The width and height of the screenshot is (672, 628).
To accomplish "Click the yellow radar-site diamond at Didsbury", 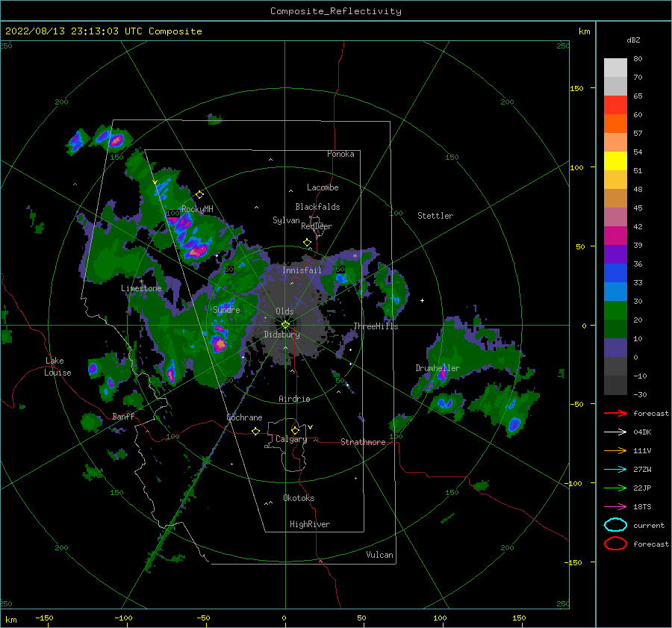I will [285, 325].
